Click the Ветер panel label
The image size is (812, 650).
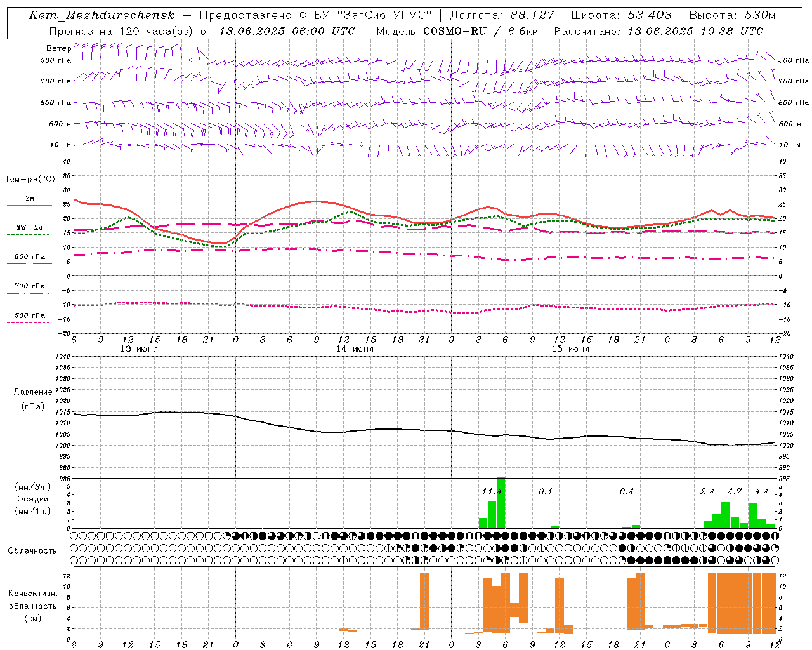point(58,48)
